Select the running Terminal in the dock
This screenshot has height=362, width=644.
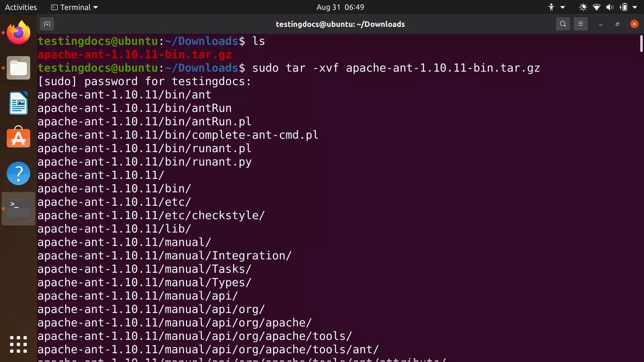pyautogui.click(x=18, y=208)
